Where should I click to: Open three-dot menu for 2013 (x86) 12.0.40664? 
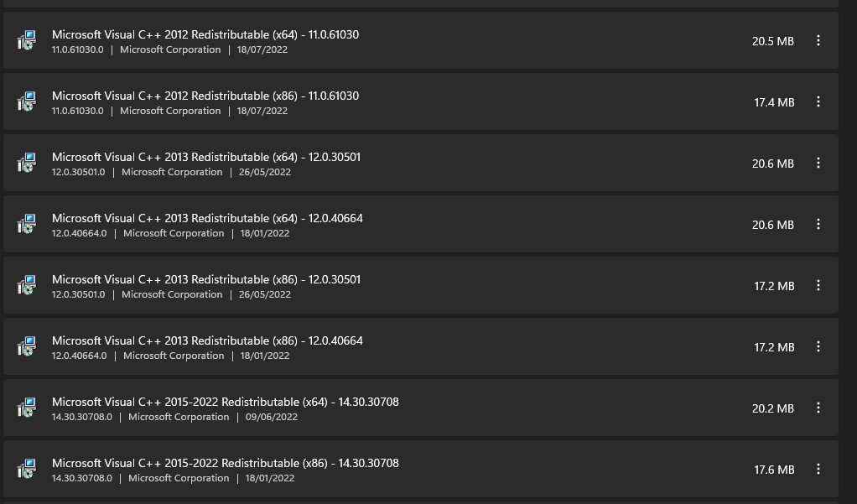pyautogui.click(x=818, y=346)
